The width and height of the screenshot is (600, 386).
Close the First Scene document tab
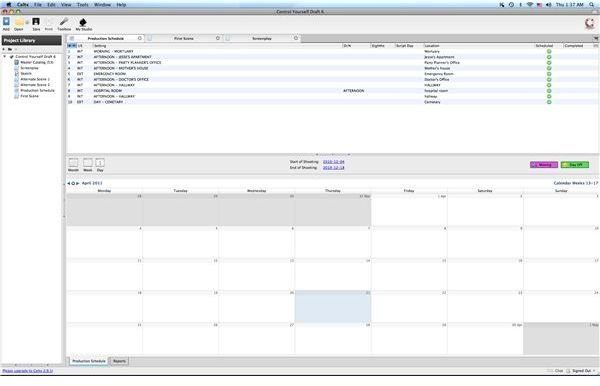(218, 38)
